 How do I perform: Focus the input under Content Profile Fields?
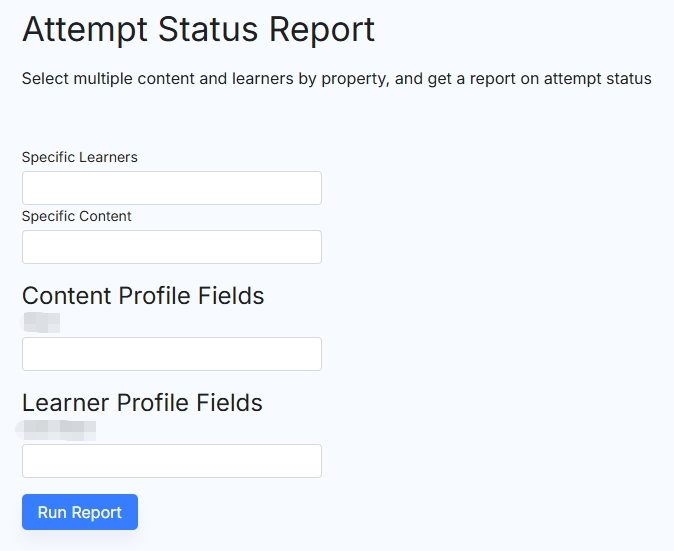[x=172, y=354]
